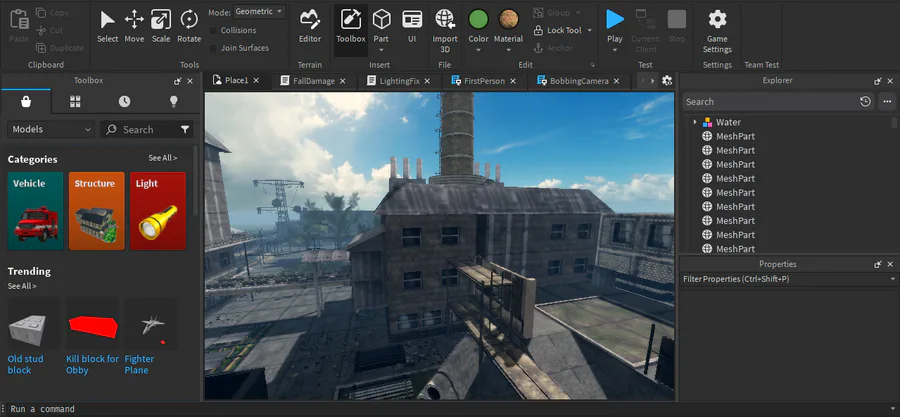Open Toolbox search filter options
This screenshot has height=417, width=900.
[185, 130]
